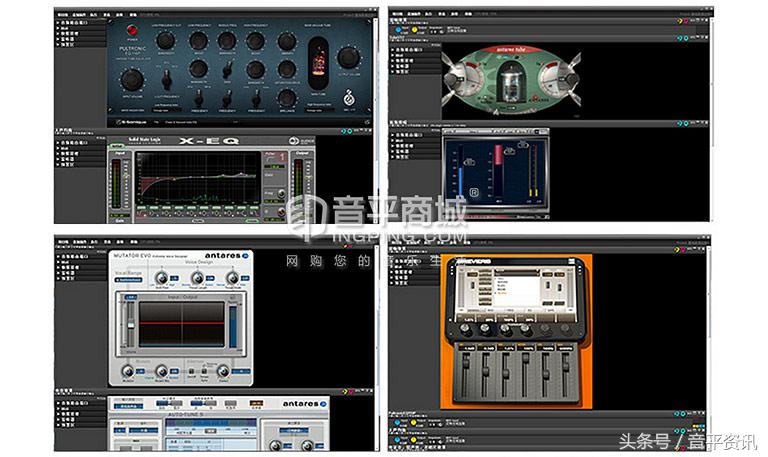Click the Output Volume knob on Pultronic

click(348, 57)
